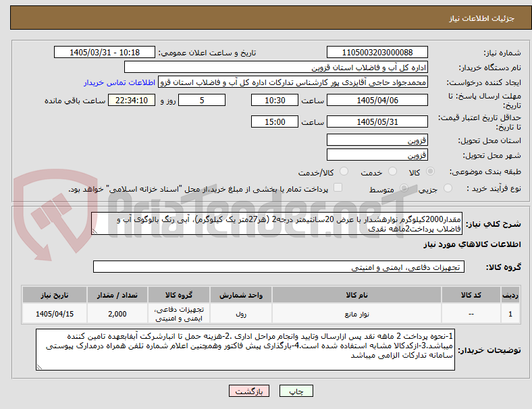
Task: Select the متوسط purchase type radio
Action: click(404, 188)
